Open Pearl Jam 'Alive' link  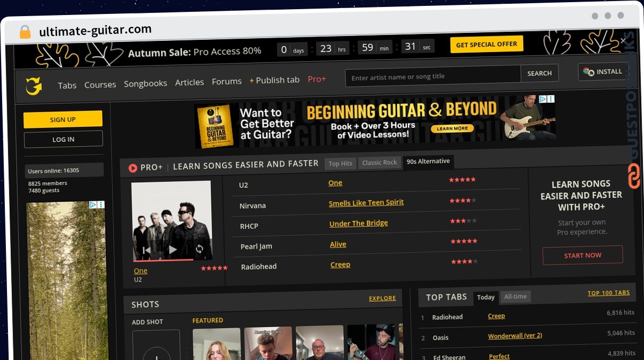(x=338, y=244)
